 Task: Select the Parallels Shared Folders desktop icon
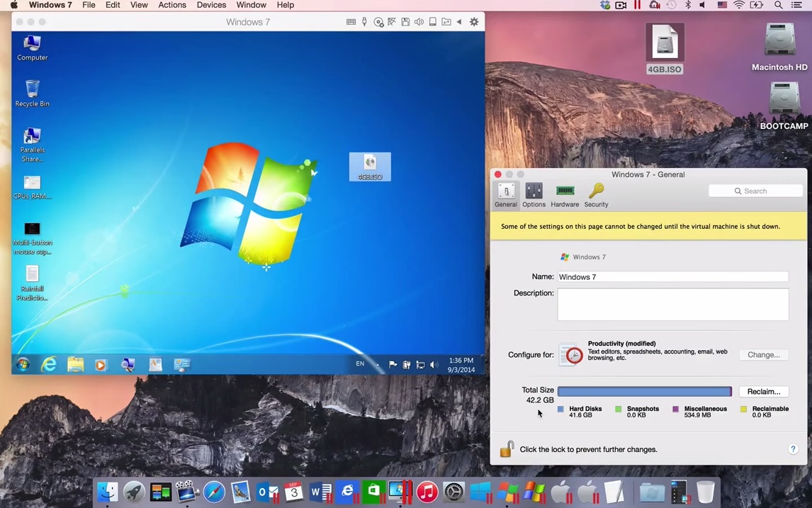[32, 145]
